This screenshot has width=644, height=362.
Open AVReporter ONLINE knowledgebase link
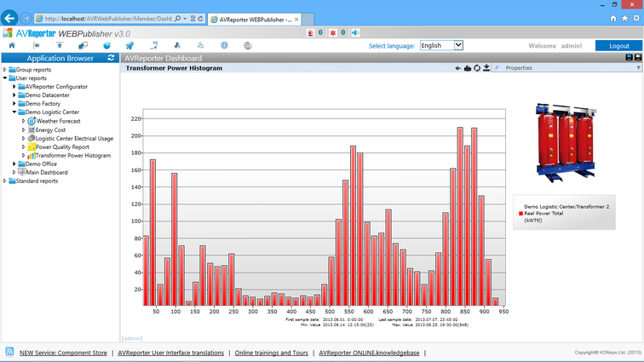point(369,353)
